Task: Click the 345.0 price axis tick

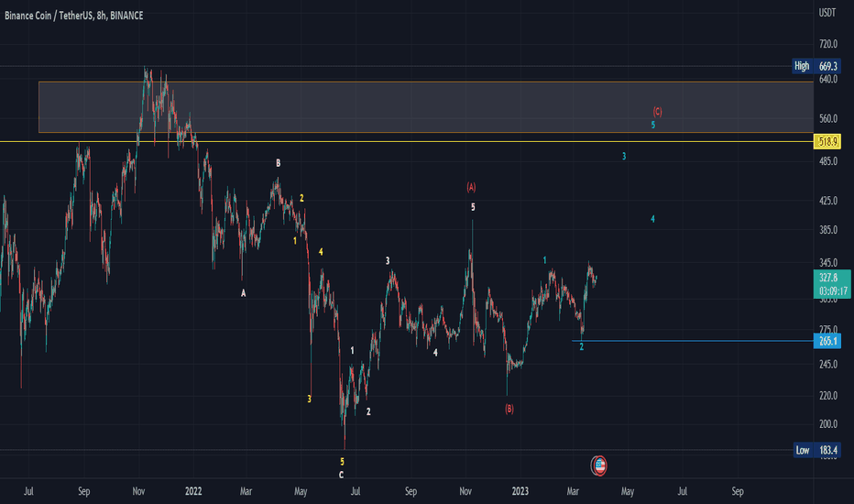Action: pyautogui.click(x=828, y=263)
